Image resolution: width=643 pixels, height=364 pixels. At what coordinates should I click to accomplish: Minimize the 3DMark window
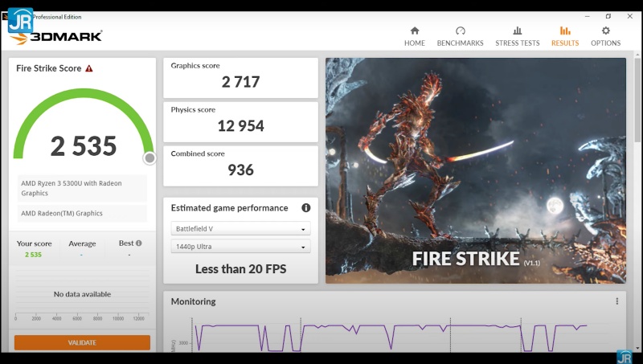(588, 16)
